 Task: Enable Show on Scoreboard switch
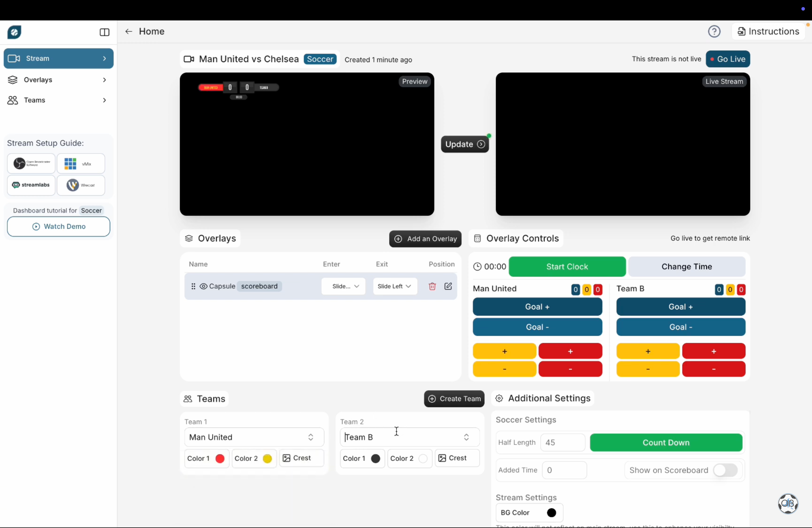coord(725,470)
